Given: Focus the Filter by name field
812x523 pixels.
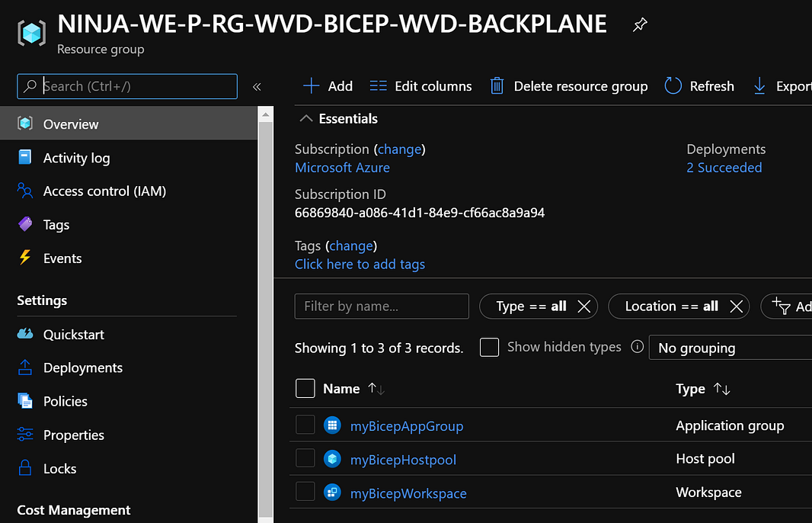Looking at the screenshot, I should (382, 306).
